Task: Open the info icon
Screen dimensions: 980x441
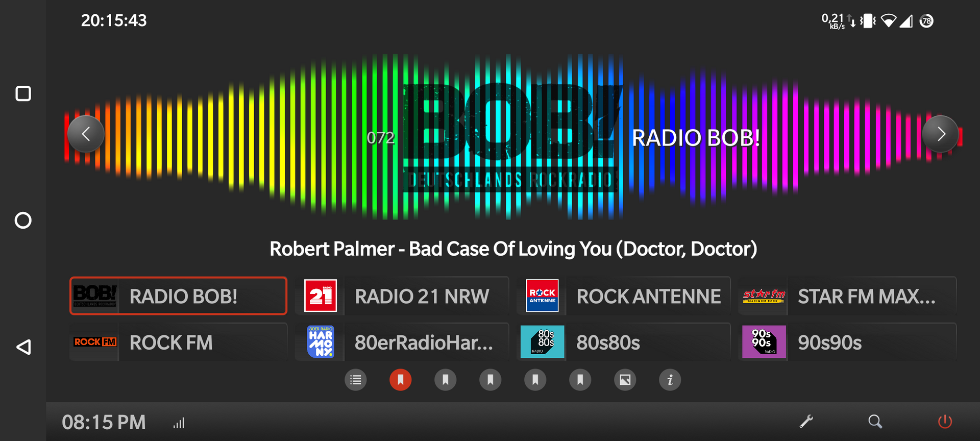Action: click(x=670, y=380)
